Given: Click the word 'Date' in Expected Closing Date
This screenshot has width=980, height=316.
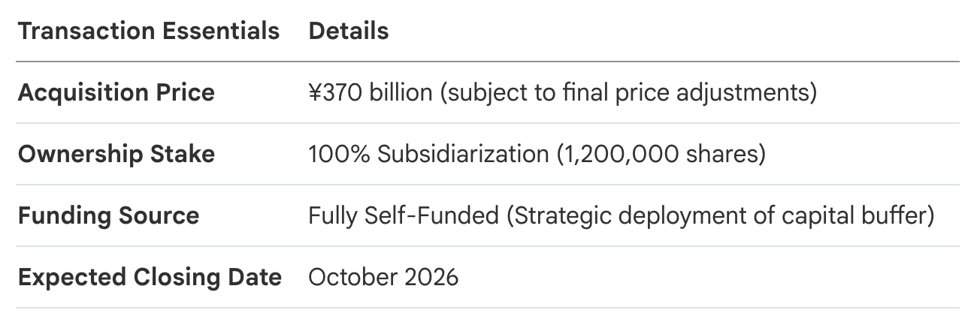Looking at the screenshot, I should pos(256,278).
